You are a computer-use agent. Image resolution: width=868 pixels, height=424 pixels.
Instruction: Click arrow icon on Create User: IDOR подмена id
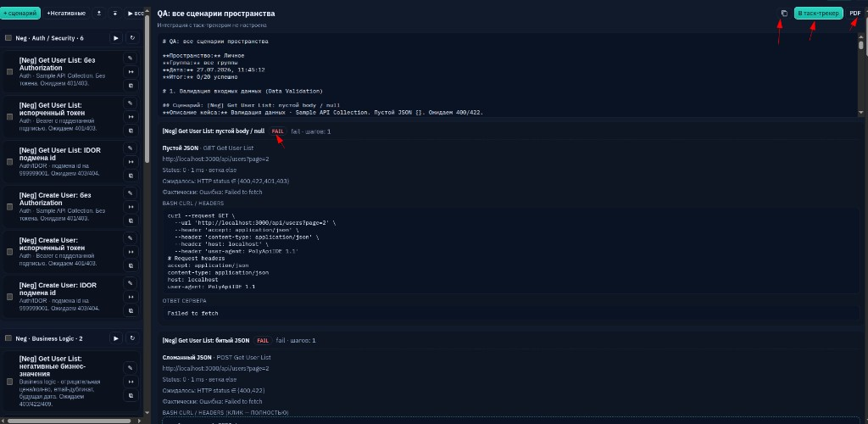(x=131, y=298)
